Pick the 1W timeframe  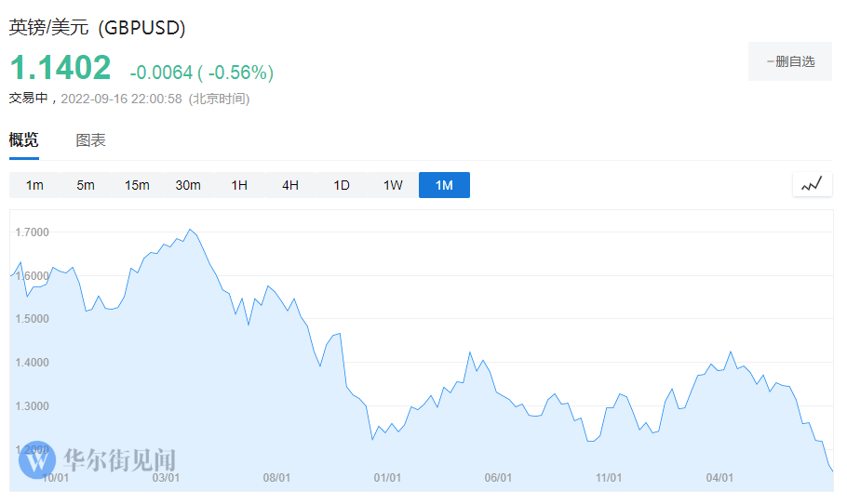pos(393,185)
